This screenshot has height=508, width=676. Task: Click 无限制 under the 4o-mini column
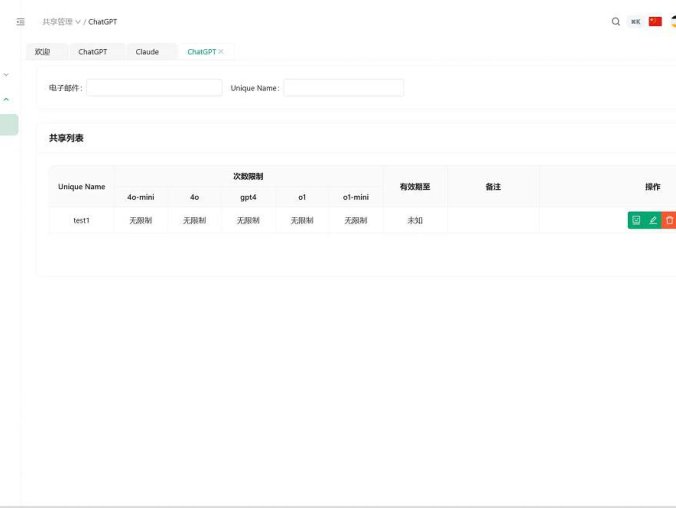click(141, 220)
